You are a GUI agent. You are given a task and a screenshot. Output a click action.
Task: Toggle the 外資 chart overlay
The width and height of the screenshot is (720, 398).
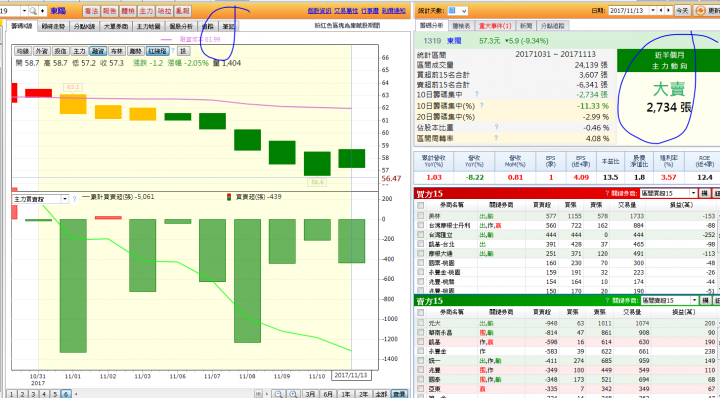tap(42, 51)
